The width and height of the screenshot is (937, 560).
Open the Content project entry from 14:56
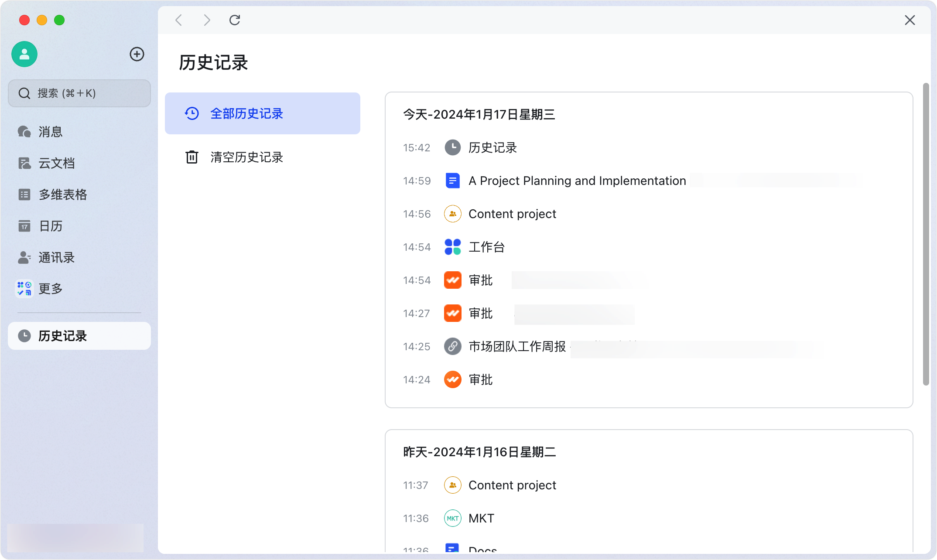(512, 214)
